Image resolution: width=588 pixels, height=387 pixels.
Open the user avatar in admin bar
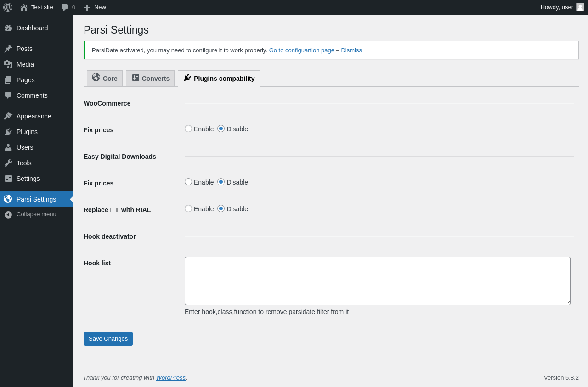[x=580, y=7]
